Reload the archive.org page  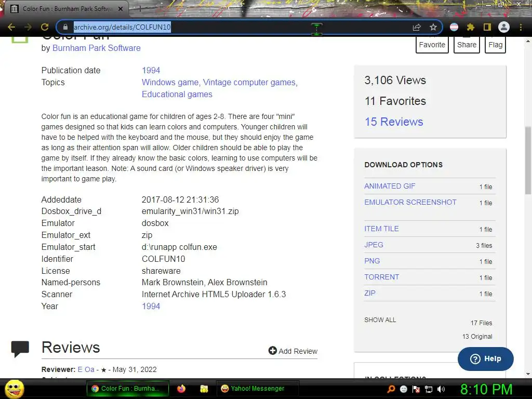[45, 27]
